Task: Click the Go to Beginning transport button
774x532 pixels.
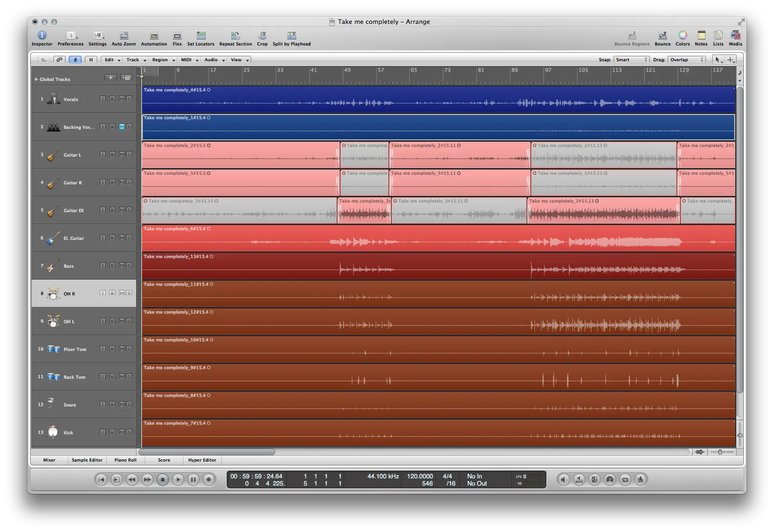Action: click(101, 479)
